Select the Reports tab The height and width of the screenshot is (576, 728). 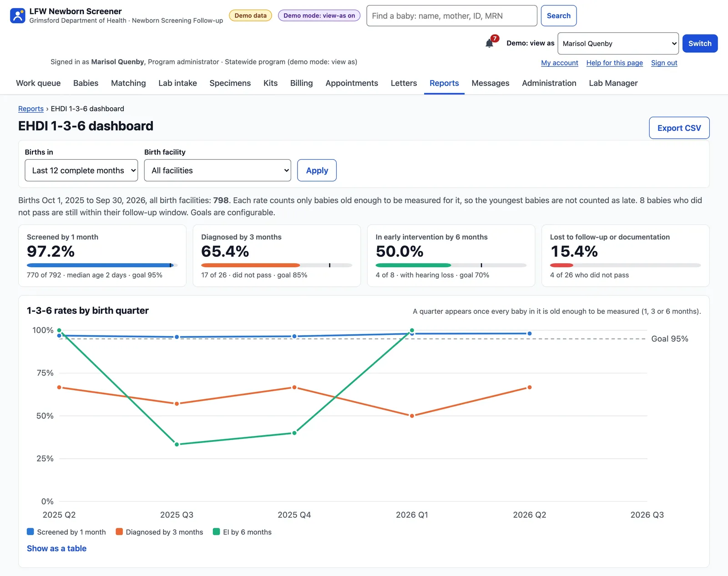(x=444, y=83)
